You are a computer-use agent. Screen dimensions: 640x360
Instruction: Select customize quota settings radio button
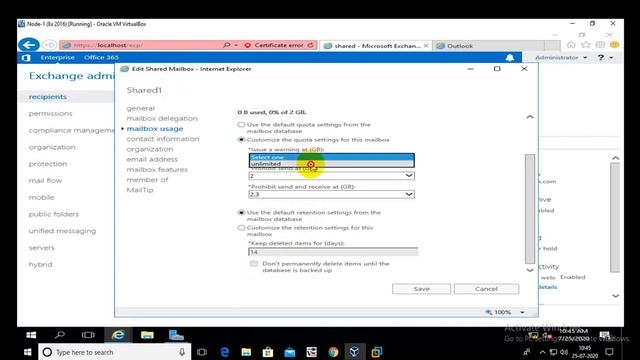point(241,140)
